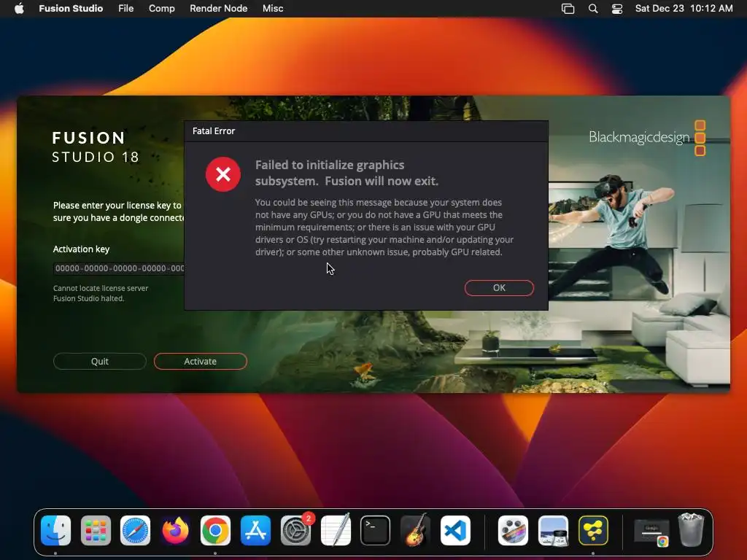This screenshot has width=747, height=560.
Task: Open Spotlight search in menu bar
Action: point(592,8)
